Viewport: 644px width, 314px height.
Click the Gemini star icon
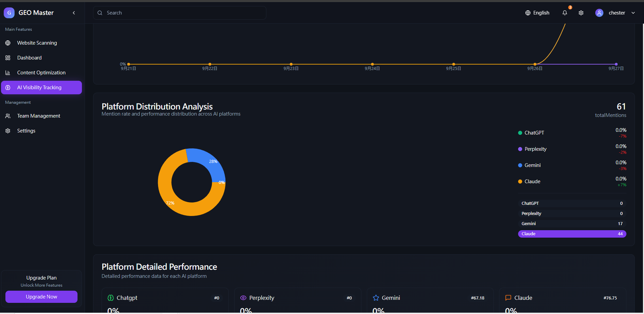coord(376,298)
